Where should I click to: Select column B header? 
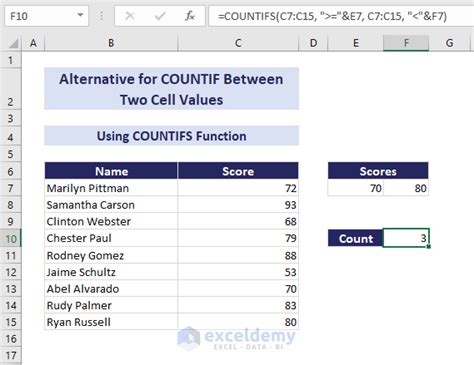[111, 43]
